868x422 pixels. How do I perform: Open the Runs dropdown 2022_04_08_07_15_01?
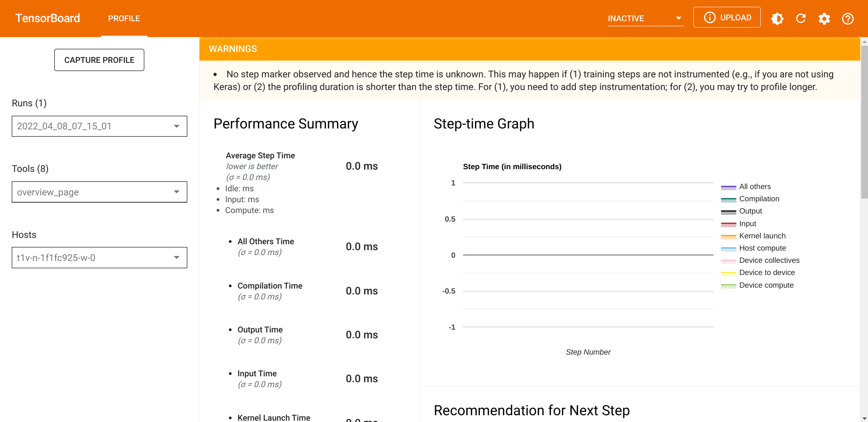click(x=99, y=126)
